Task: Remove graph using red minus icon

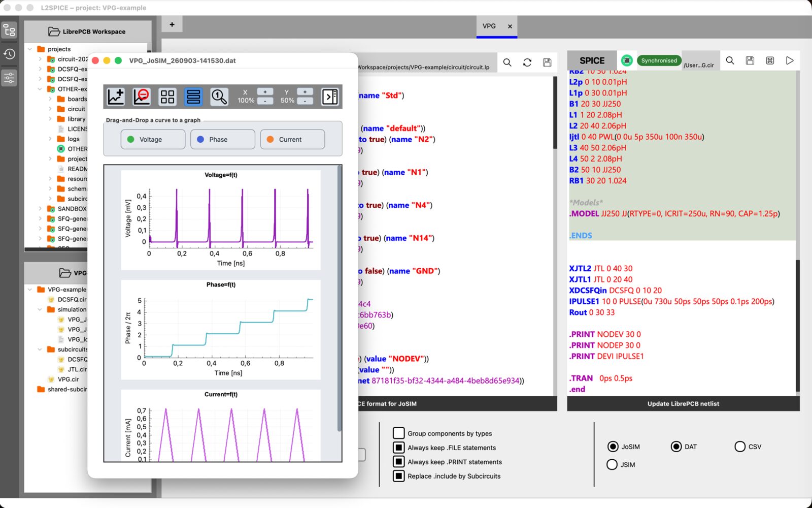Action: [142, 97]
